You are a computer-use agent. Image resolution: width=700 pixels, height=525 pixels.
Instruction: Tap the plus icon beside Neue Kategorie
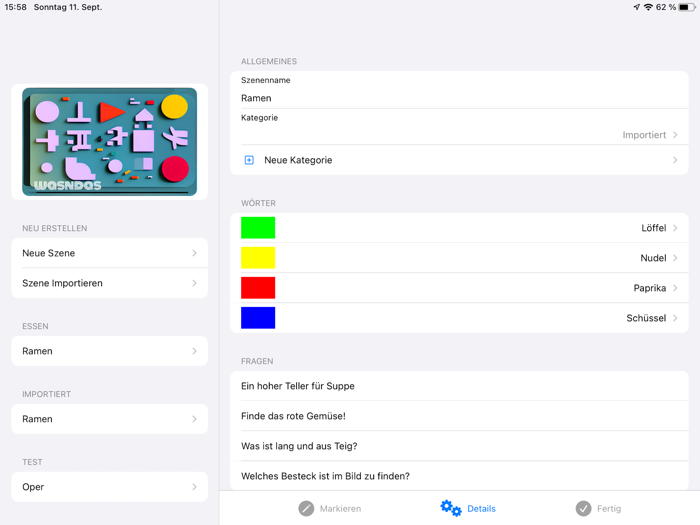click(x=249, y=160)
